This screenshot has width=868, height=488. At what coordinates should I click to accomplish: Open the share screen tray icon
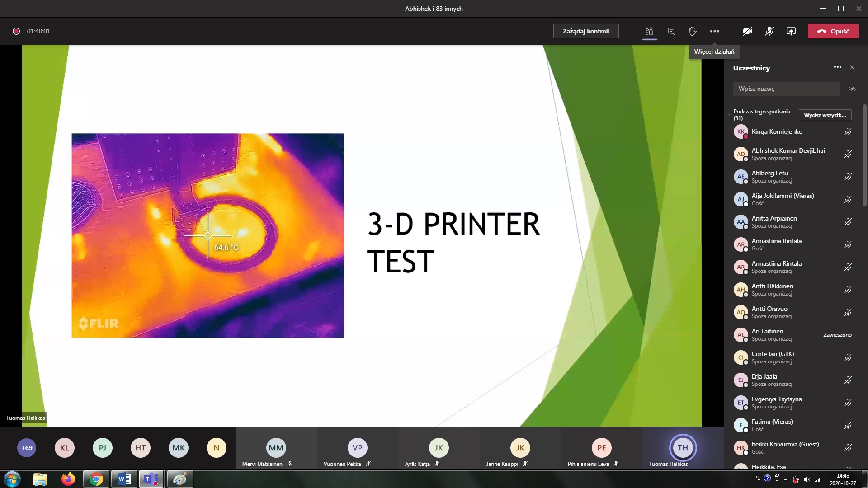791,31
